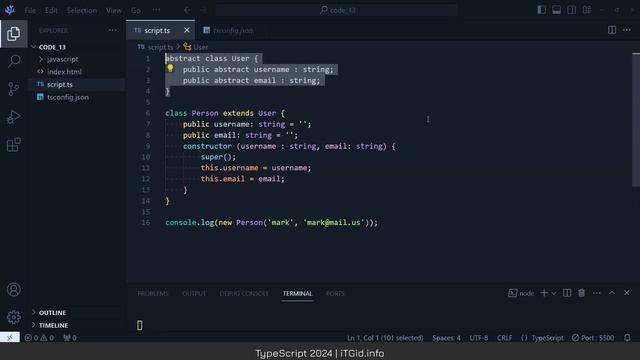Maximize the panel with the chevron up
This screenshot has height=360, width=640.
click(x=612, y=293)
